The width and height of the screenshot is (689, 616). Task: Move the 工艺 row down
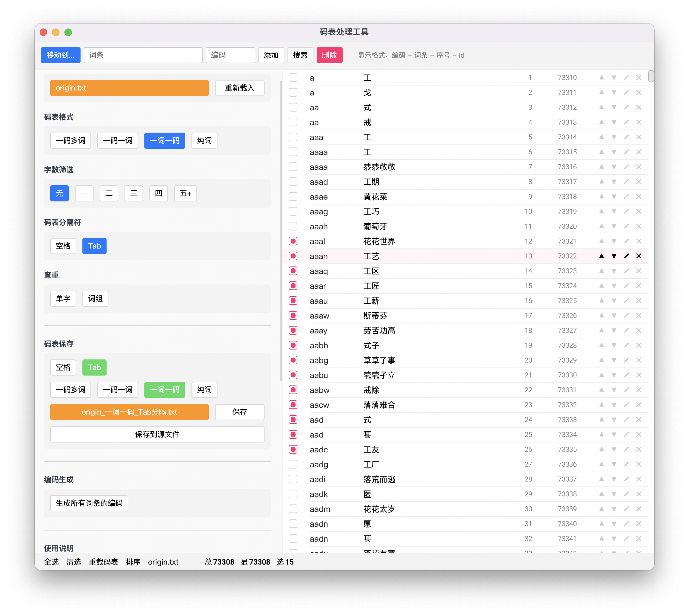tap(614, 256)
